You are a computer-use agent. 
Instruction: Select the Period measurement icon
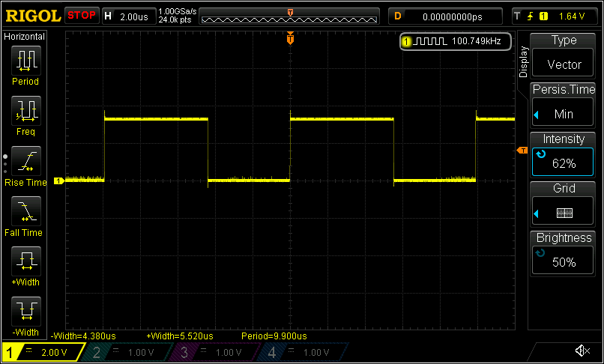[27, 64]
